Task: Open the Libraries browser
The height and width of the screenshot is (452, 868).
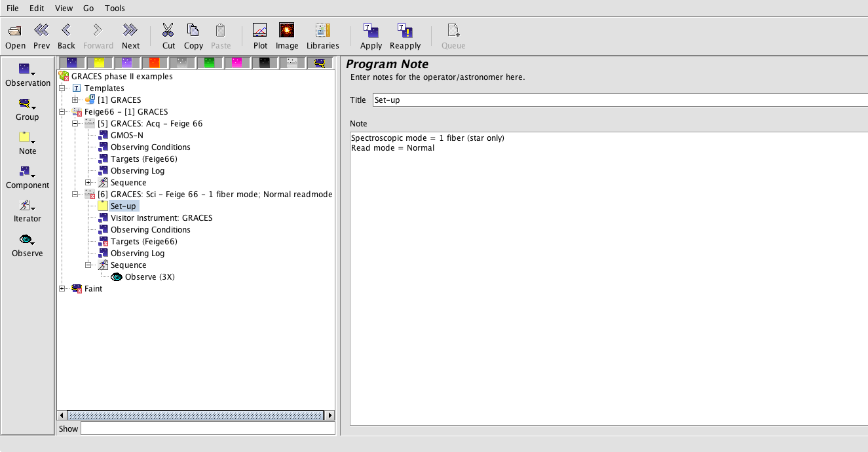Action: [x=323, y=36]
